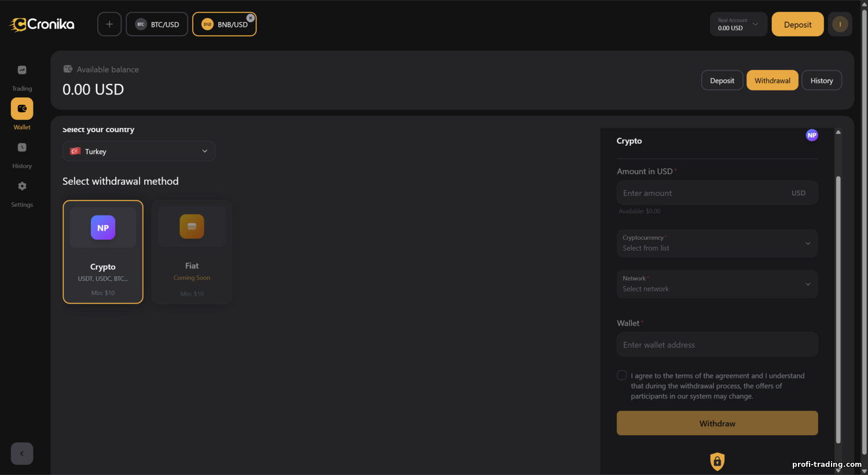Click the yellow Deposit button in header
This screenshot has width=868, height=475.
[x=797, y=24]
